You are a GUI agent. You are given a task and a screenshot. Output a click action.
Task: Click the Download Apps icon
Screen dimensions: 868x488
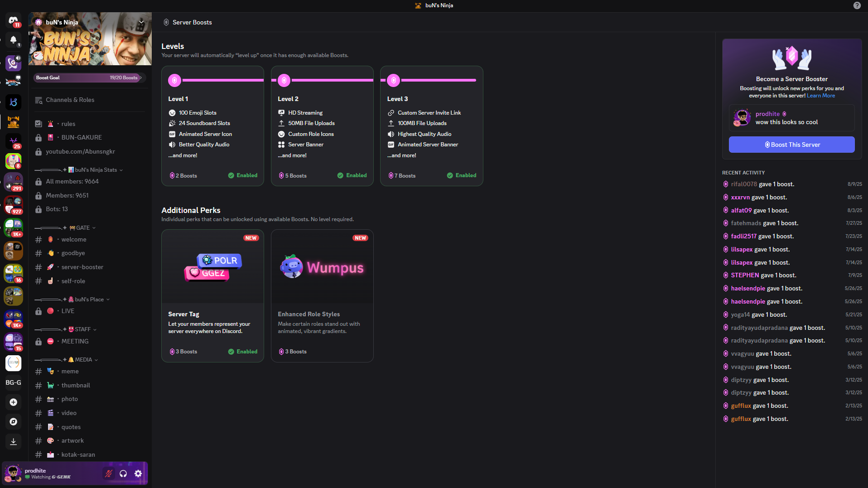[x=13, y=441]
